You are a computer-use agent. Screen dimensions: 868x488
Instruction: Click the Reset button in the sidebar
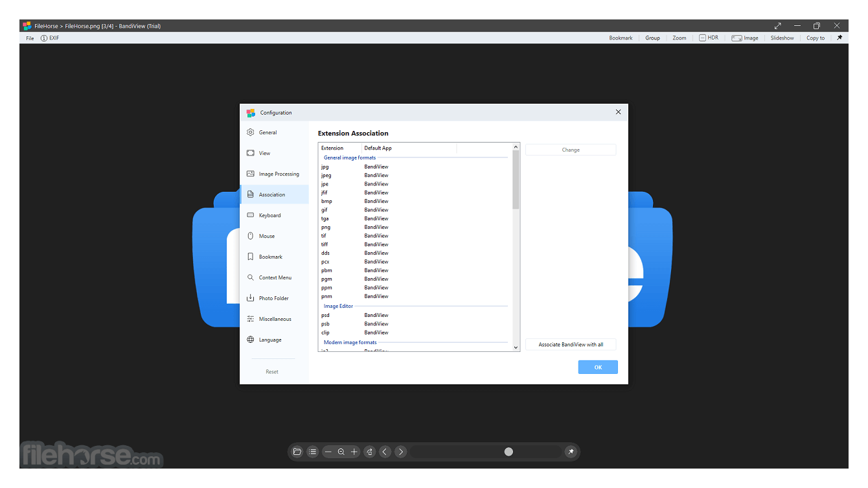point(272,371)
